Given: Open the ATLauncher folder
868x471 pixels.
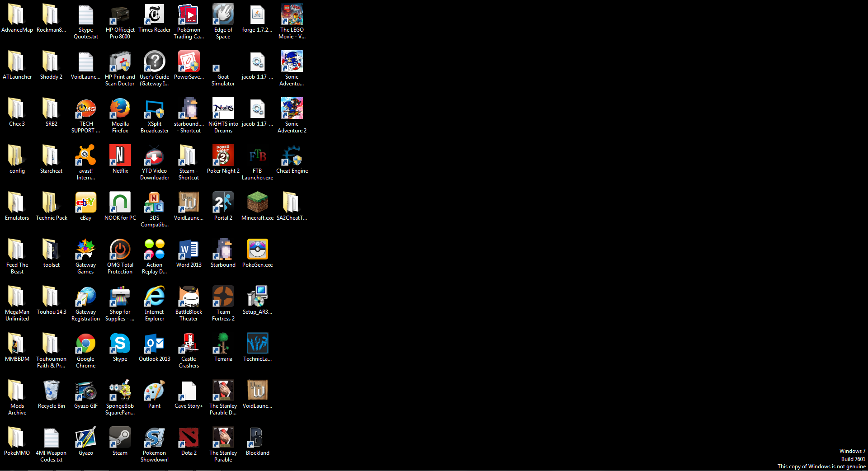Looking at the screenshot, I should click(17, 62).
